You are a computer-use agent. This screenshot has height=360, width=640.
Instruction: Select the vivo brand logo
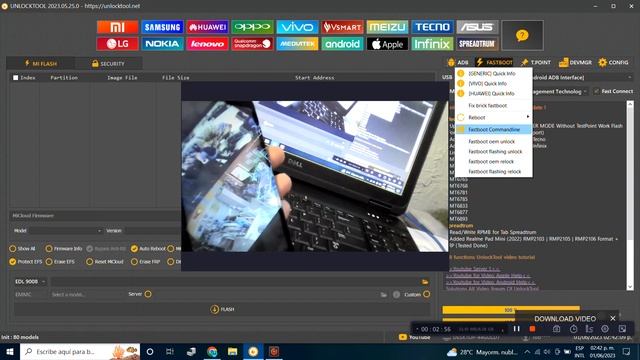click(x=297, y=27)
